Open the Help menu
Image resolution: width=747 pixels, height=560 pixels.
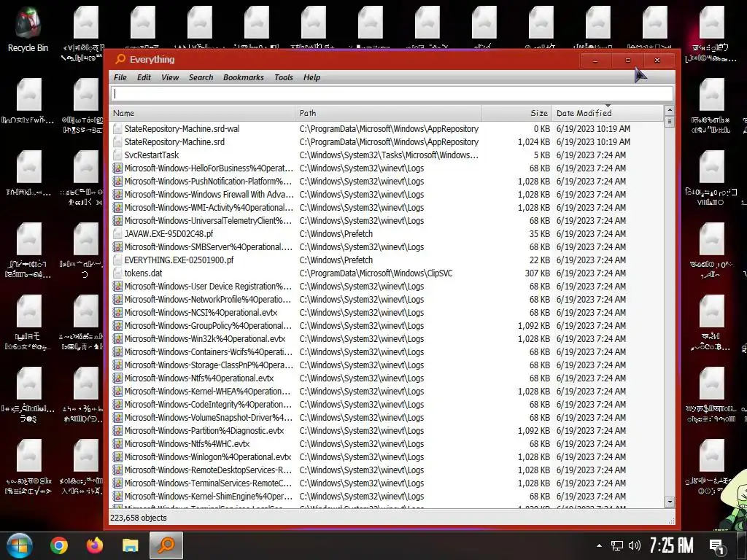pyautogui.click(x=312, y=77)
